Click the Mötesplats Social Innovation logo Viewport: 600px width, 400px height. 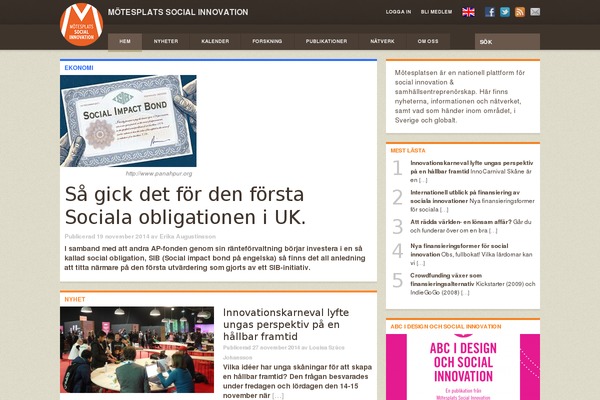82,24
